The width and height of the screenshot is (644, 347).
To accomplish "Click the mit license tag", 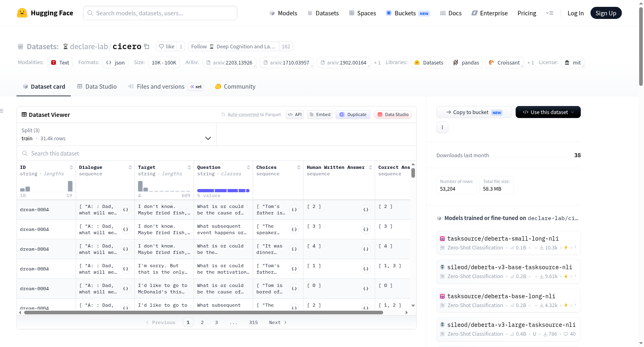I will point(573,62).
